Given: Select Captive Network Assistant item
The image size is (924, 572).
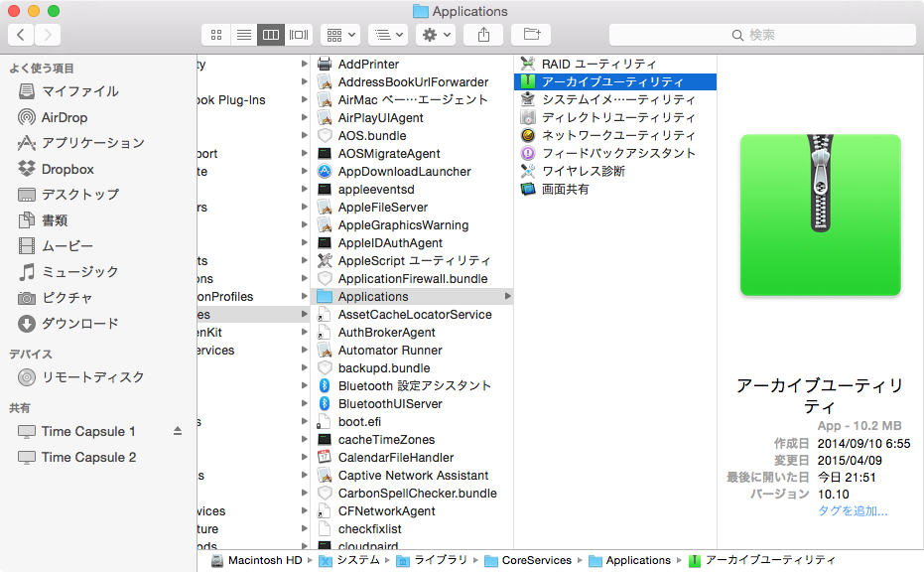Looking at the screenshot, I should [412, 476].
